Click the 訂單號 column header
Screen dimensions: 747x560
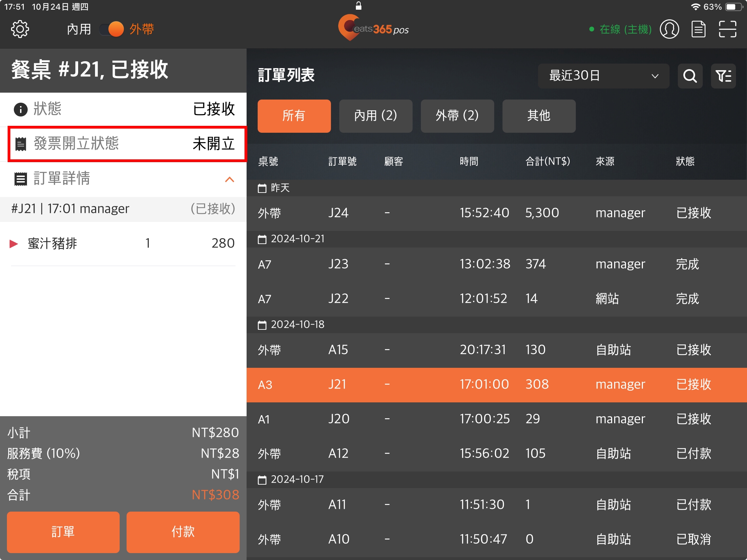(342, 161)
